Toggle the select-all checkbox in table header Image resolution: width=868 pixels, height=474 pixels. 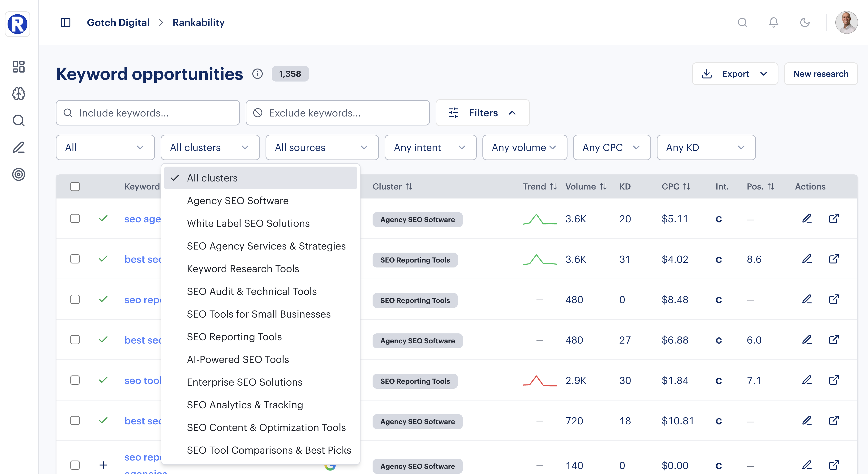click(x=75, y=186)
